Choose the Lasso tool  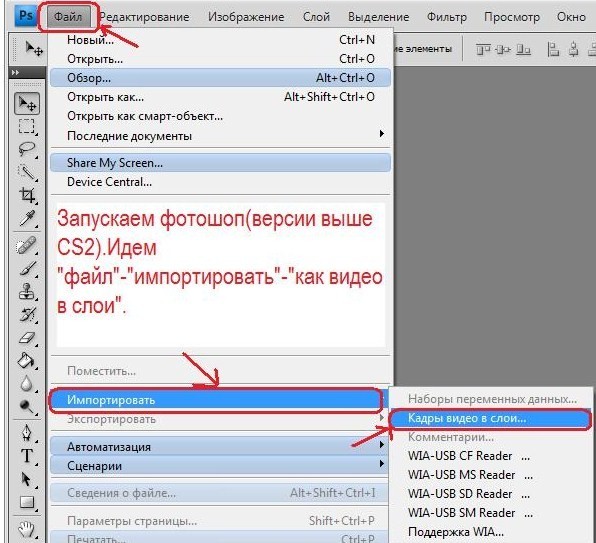pos(27,149)
